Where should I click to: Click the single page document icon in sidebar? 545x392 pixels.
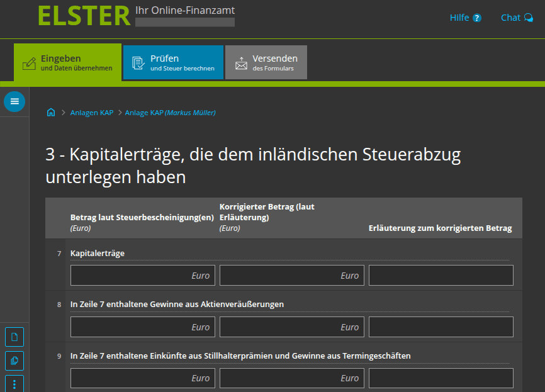[x=14, y=337]
